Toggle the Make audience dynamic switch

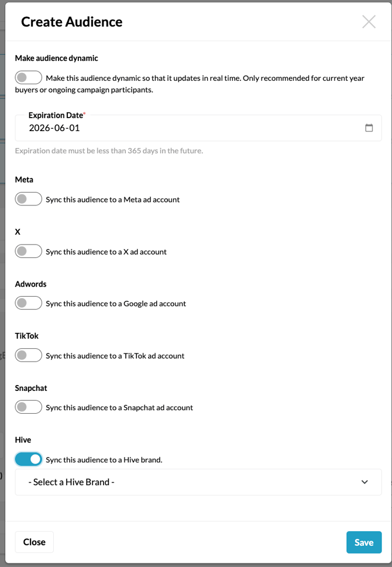coord(27,77)
